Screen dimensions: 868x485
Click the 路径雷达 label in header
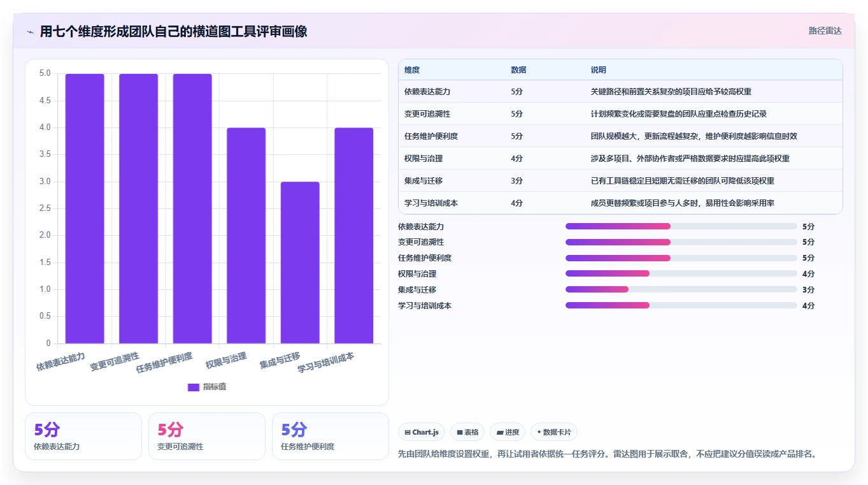point(825,31)
